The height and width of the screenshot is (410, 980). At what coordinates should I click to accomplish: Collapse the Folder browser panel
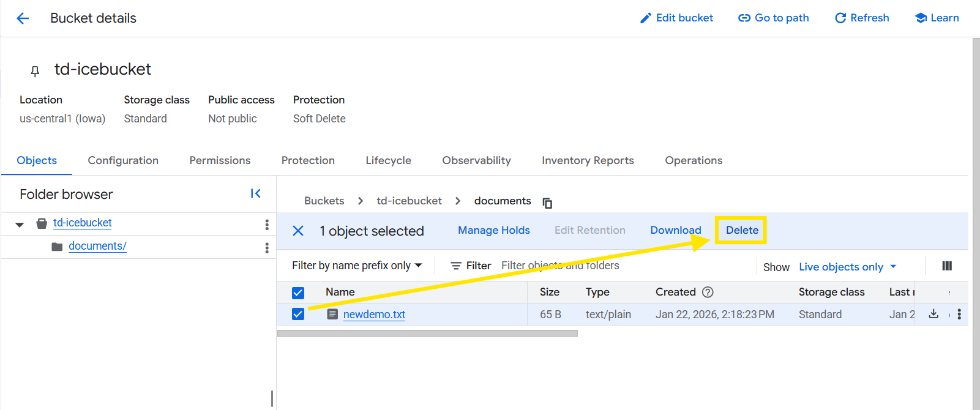[x=256, y=194]
